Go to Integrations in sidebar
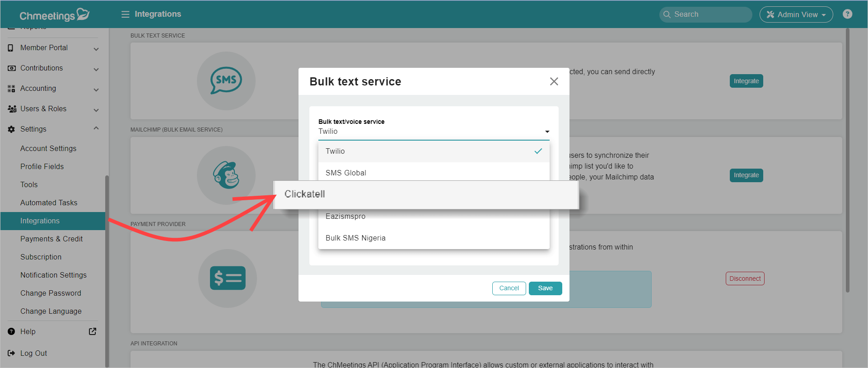 click(x=53, y=221)
